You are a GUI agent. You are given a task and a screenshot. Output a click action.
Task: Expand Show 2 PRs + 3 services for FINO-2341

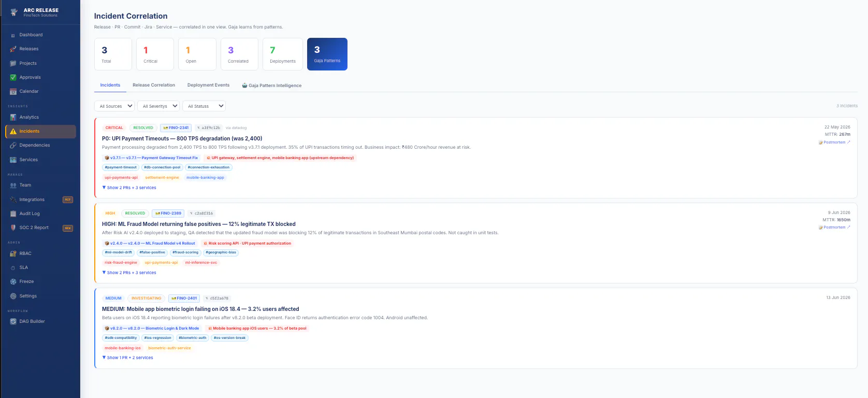(129, 188)
